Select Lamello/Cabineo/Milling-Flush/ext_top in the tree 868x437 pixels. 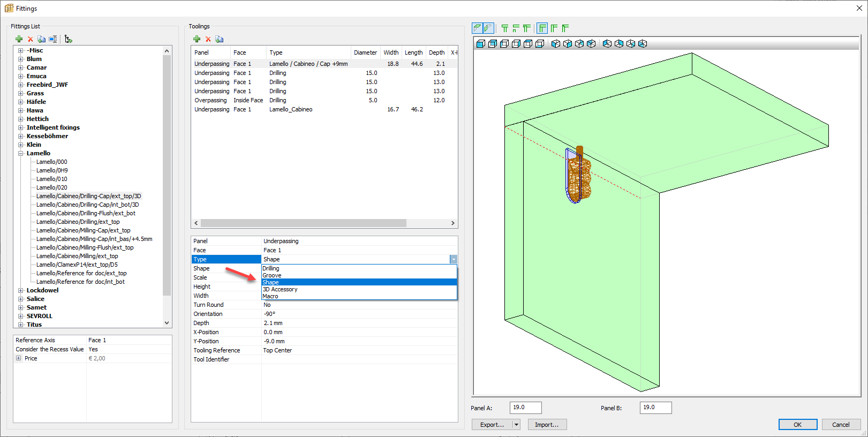click(x=85, y=247)
